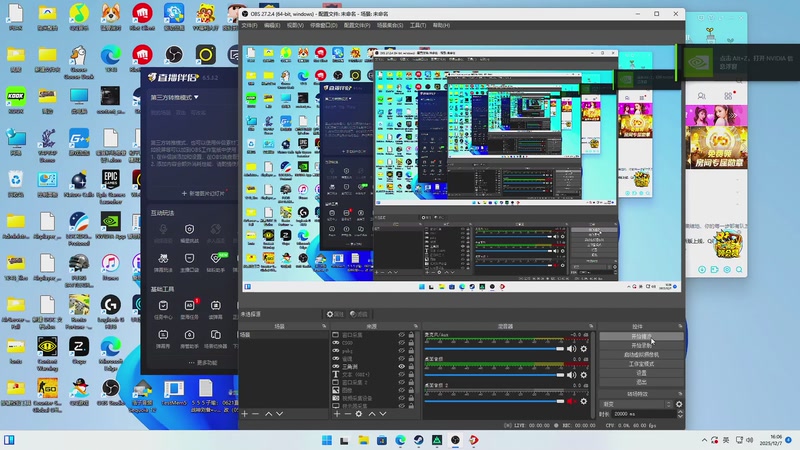Pop out the Scenes dock panel

(324, 326)
